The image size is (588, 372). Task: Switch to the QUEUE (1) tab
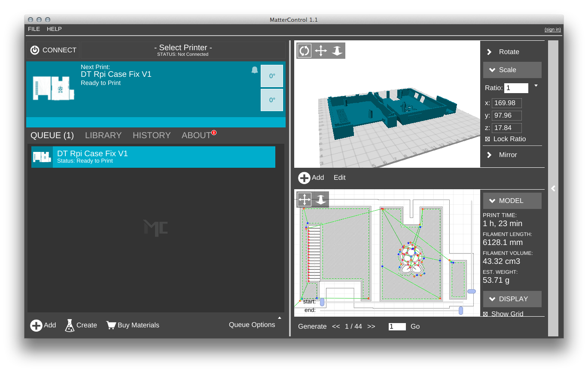tap(52, 136)
